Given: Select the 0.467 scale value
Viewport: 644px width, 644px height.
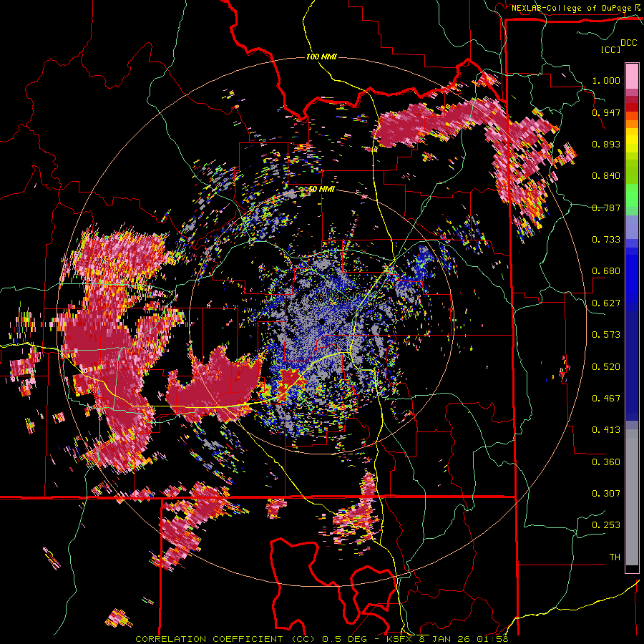Looking at the screenshot, I should (606, 399).
